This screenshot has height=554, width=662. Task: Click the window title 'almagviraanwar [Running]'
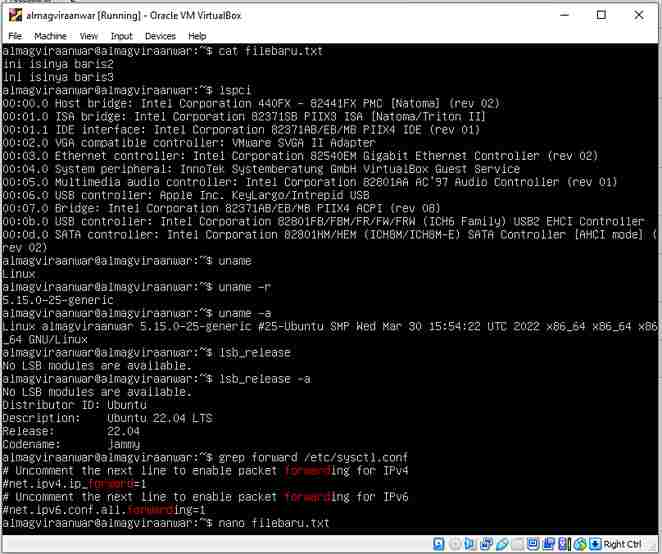[83, 16]
